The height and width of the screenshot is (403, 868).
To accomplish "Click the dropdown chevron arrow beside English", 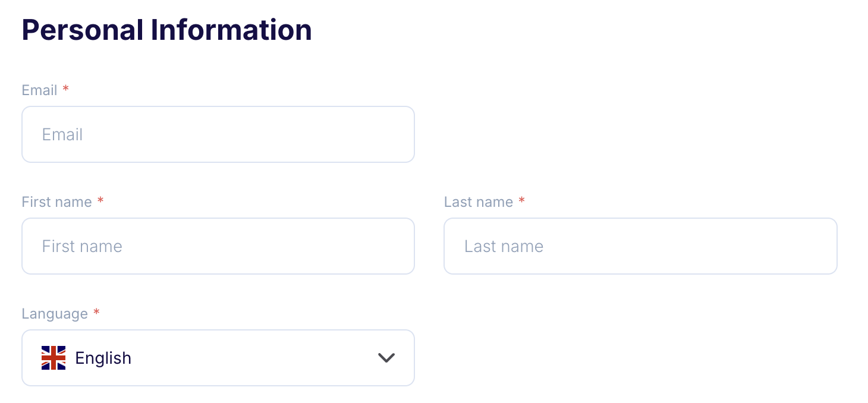I will (386, 358).
